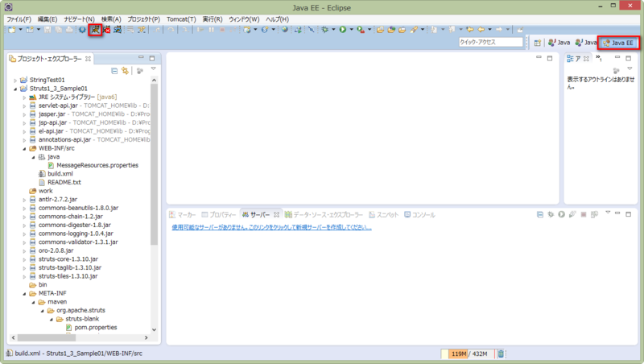Open Project Explorer view menu triangle
This screenshot has height=364, width=644.
[x=153, y=69]
